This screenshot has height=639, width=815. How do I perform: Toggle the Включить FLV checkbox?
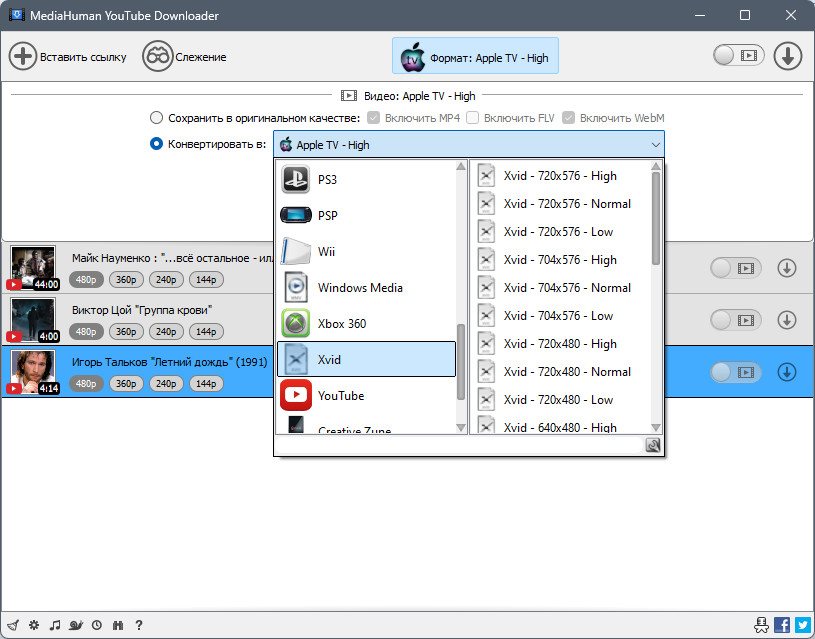[x=472, y=118]
